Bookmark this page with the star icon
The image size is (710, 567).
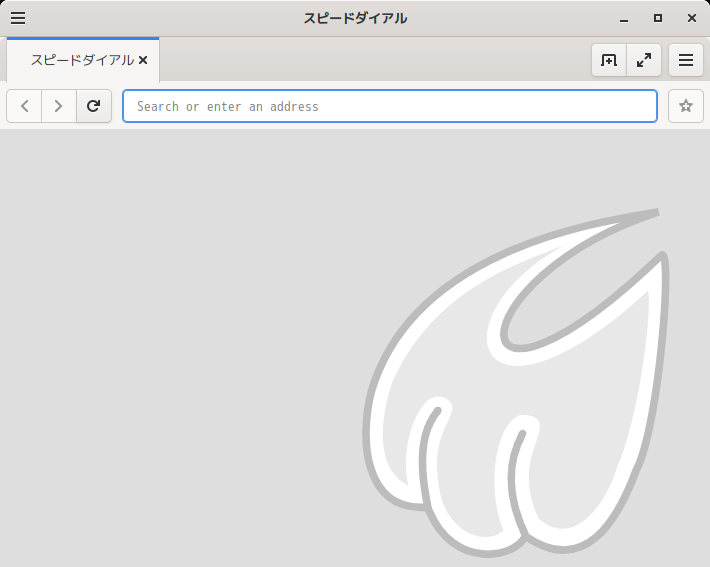tap(686, 106)
